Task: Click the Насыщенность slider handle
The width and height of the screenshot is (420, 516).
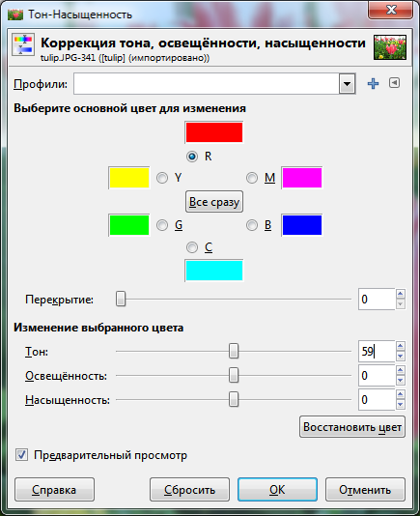Action: (234, 399)
